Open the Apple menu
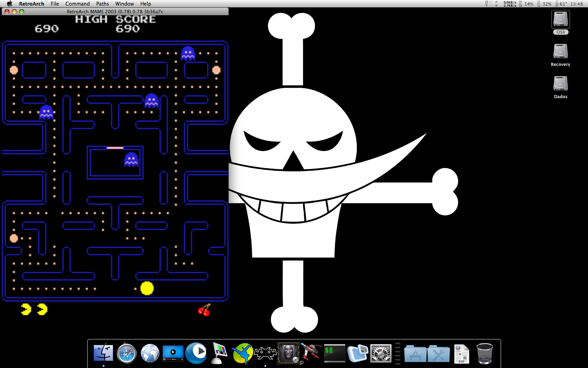The width and height of the screenshot is (588, 368). point(9,4)
